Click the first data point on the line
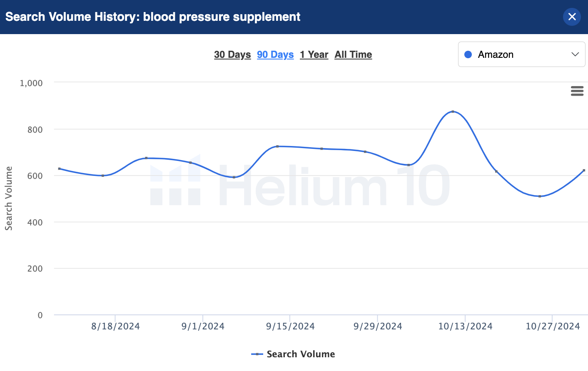 [60, 168]
